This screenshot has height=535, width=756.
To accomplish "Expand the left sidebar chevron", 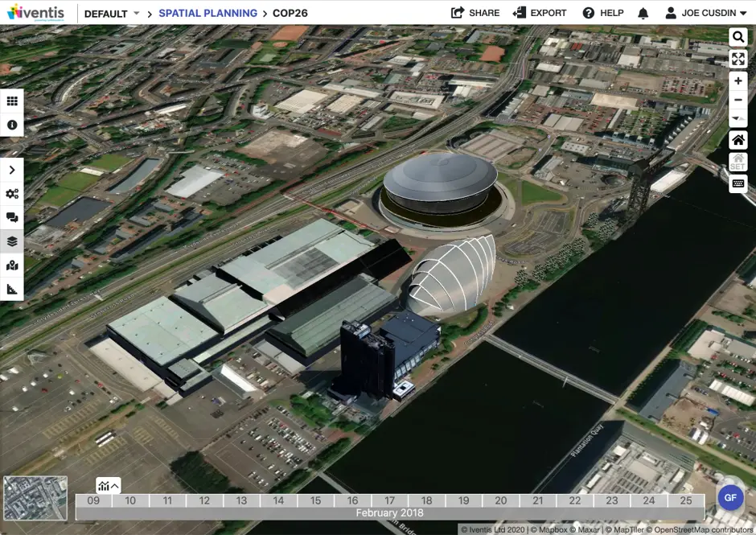I will tap(12, 170).
